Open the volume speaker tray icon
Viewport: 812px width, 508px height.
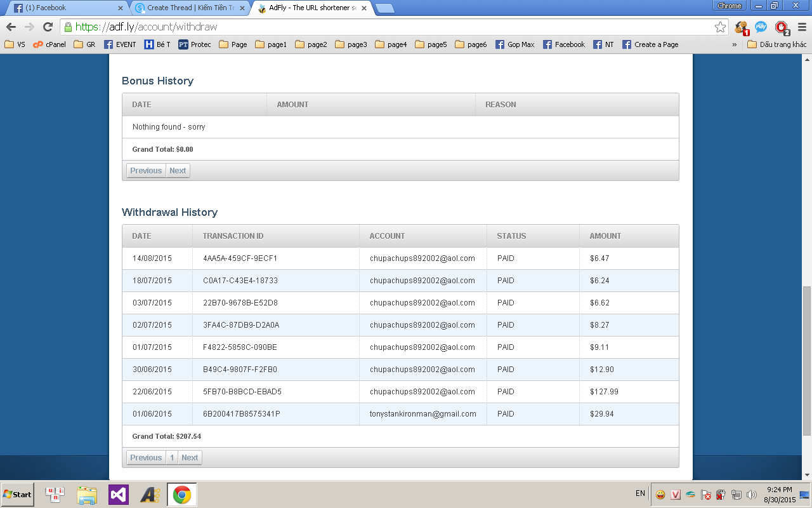point(752,495)
